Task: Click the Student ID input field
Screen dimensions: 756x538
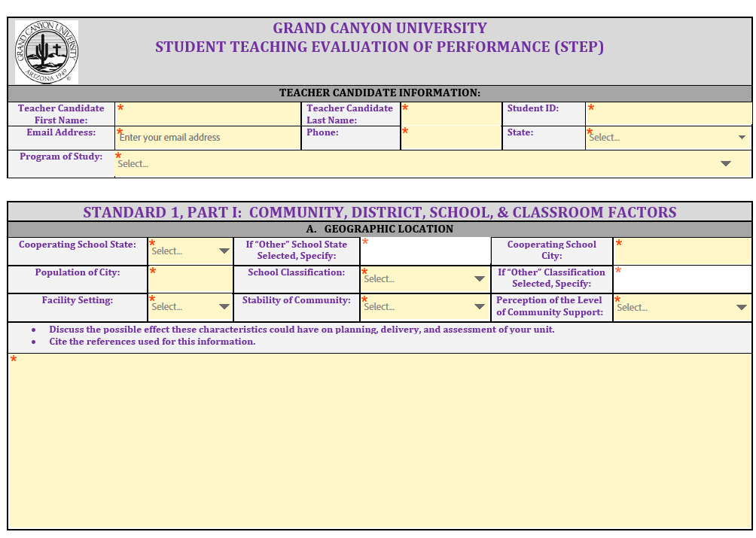Action: click(669, 114)
